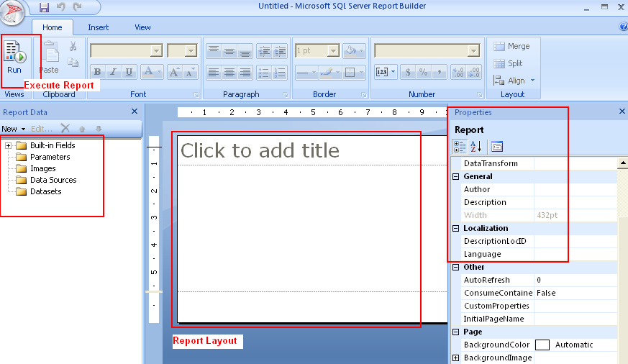The image size is (628, 364).
Task: Apply percent number format
Action: tap(423, 72)
